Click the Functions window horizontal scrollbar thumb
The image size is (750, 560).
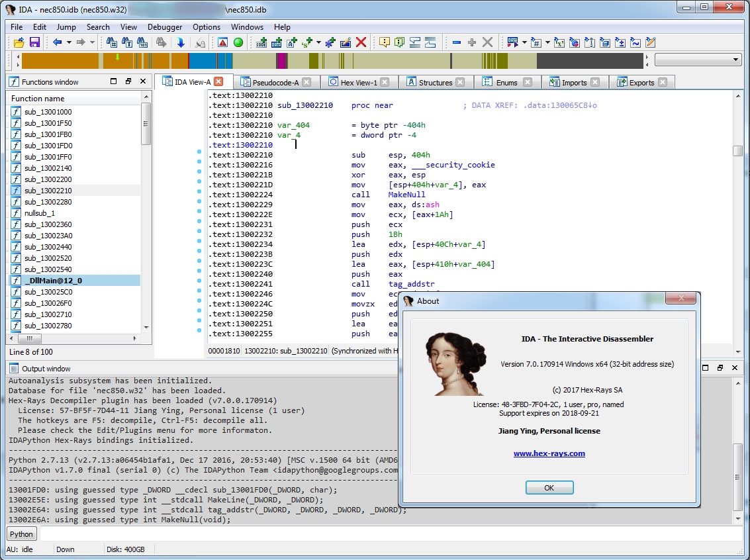pos(30,338)
